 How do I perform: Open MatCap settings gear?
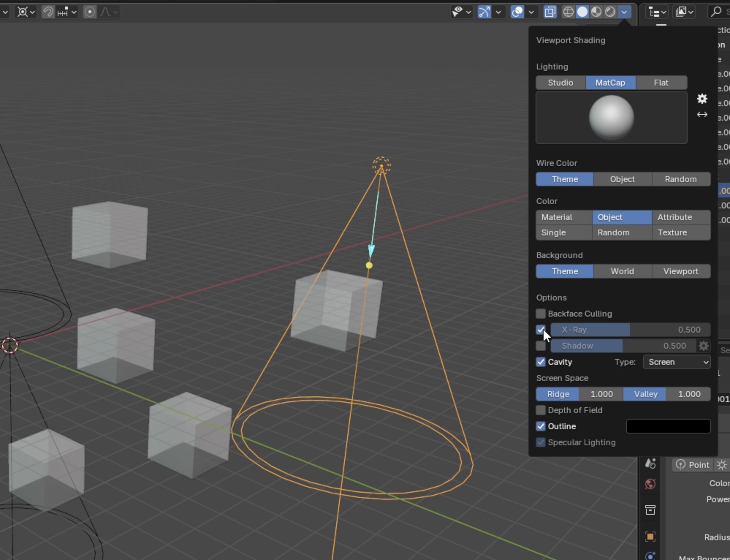[702, 99]
